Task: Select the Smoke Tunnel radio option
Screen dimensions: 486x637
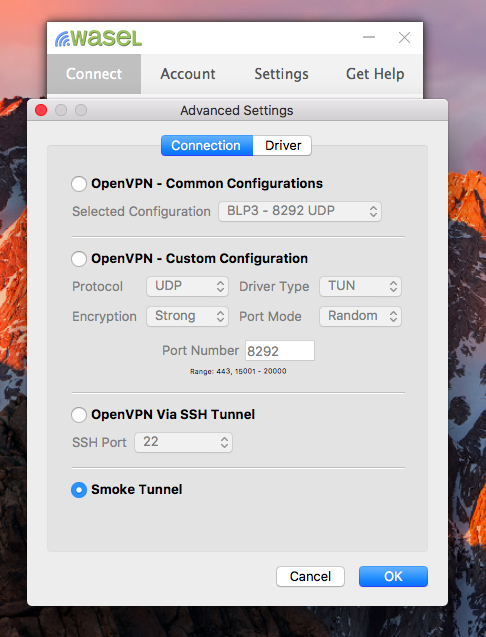Action: point(79,490)
